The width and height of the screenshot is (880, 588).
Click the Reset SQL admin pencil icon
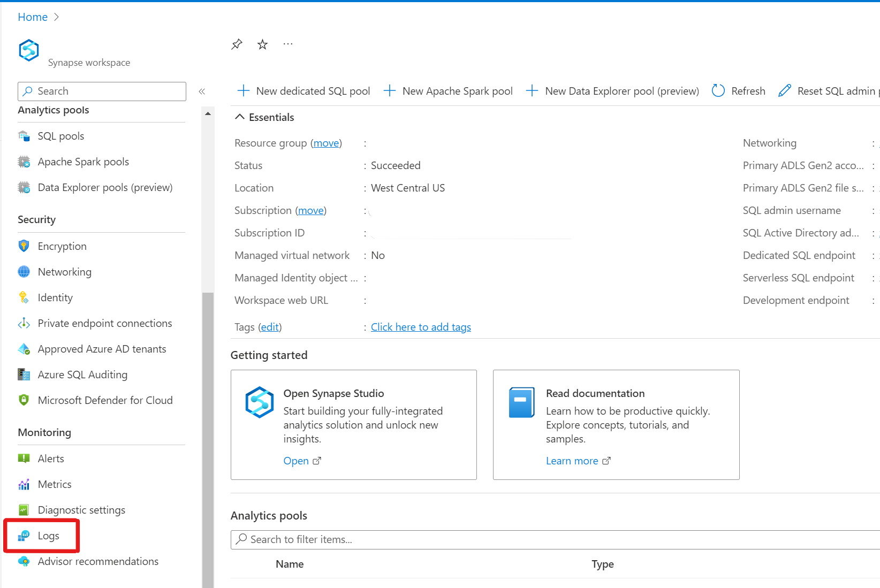pos(785,91)
